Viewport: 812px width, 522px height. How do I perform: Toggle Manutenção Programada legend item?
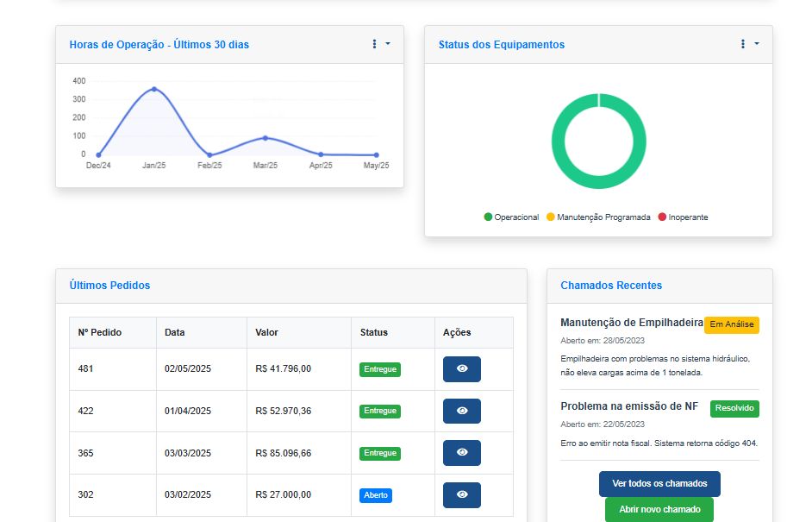coord(598,217)
